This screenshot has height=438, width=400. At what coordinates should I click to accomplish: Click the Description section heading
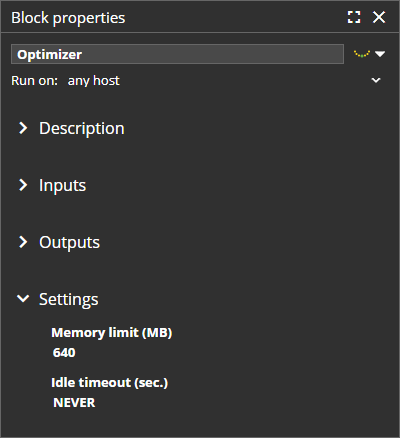pos(82,129)
